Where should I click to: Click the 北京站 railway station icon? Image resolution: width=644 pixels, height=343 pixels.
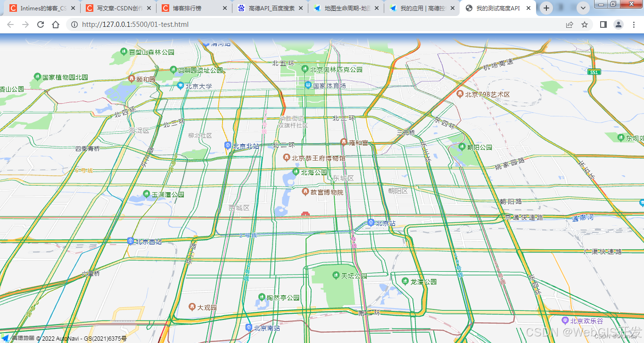pos(371,222)
